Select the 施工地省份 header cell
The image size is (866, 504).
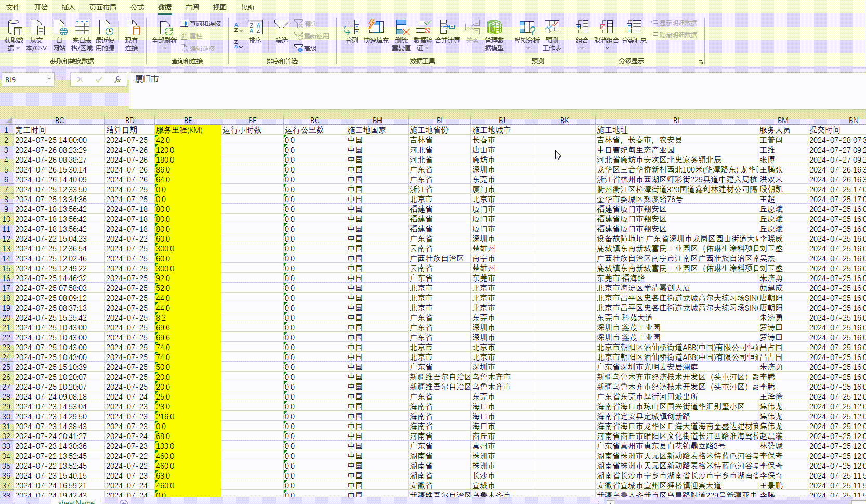tap(439, 130)
